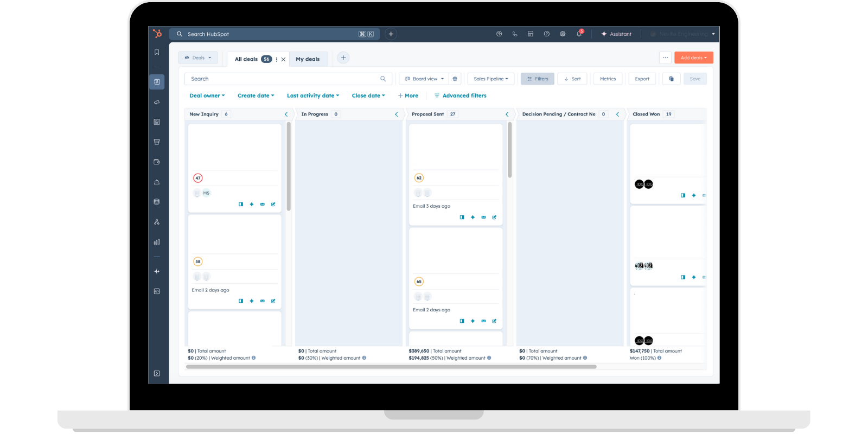The width and height of the screenshot is (868, 434).
Task: Click the quick create plus button in top bar
Action: 391,34
